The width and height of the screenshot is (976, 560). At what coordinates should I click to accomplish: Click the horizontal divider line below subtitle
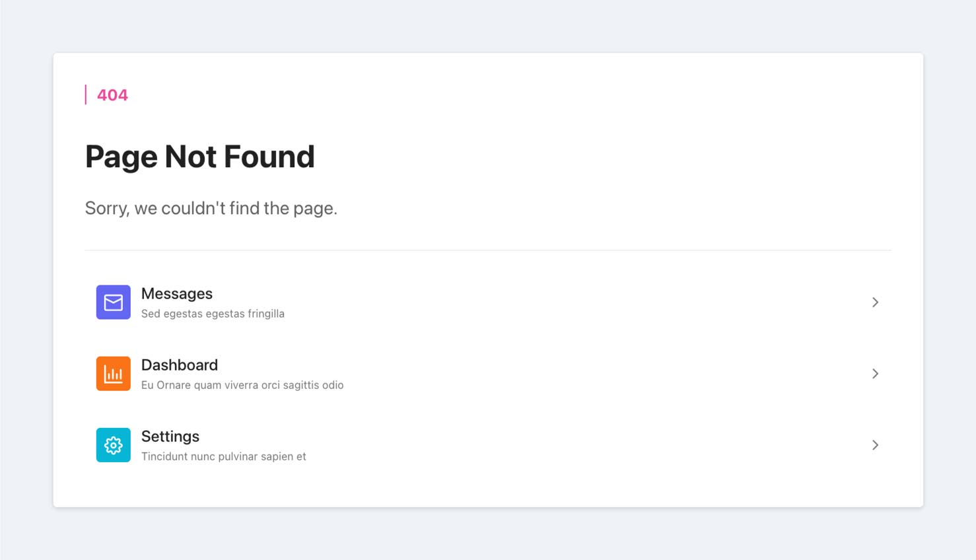[488, 250]
